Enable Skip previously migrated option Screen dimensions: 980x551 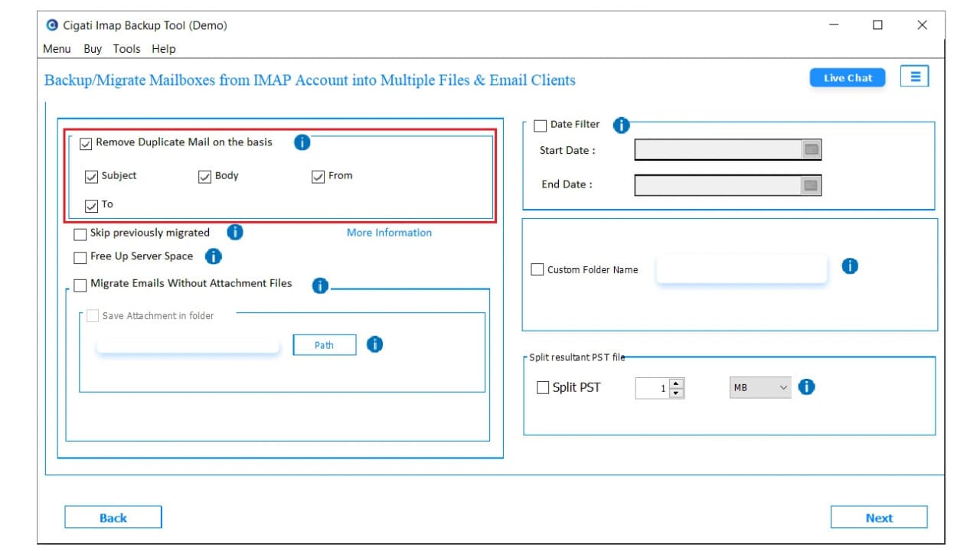(80, 234)
